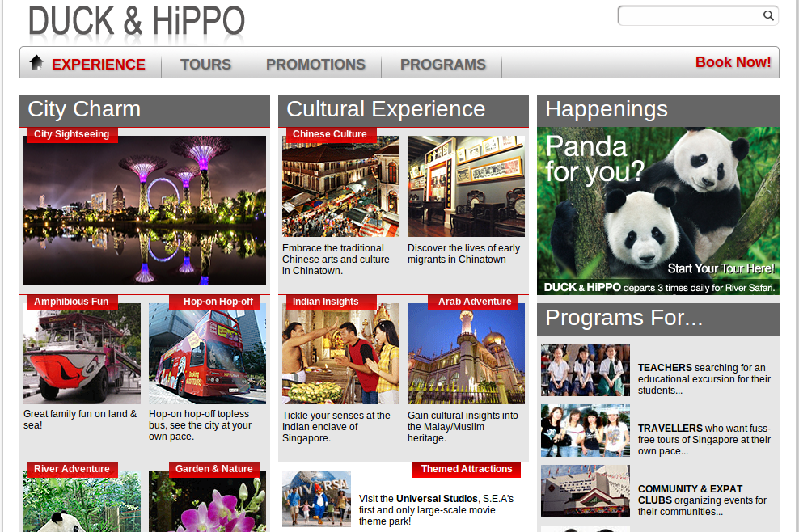
Task: Click 'Embrace the traditional Chinese arts' text
Action: tap(336, 260)
